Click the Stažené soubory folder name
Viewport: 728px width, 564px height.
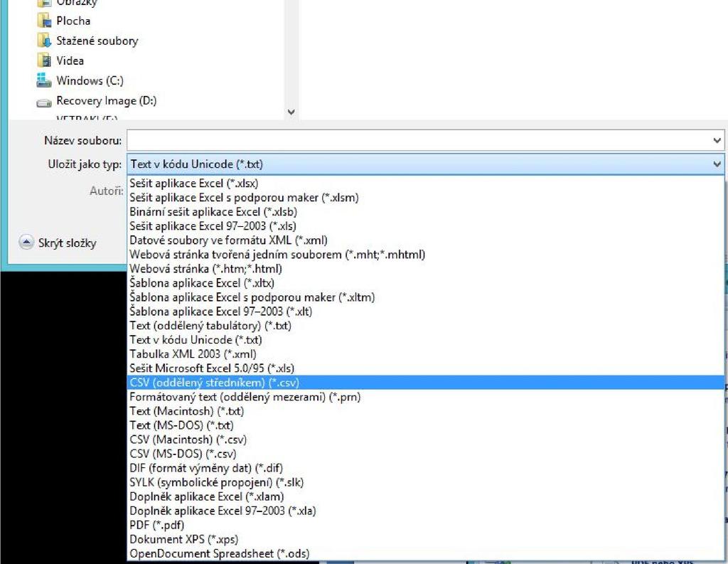[x=97, y=41]
